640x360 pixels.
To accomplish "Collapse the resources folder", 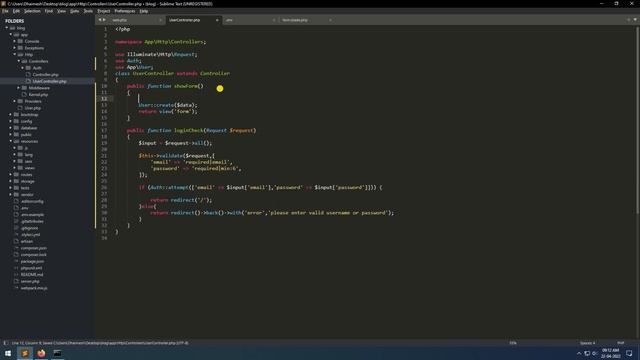I will pyautogui.click(x=11, y=141).
